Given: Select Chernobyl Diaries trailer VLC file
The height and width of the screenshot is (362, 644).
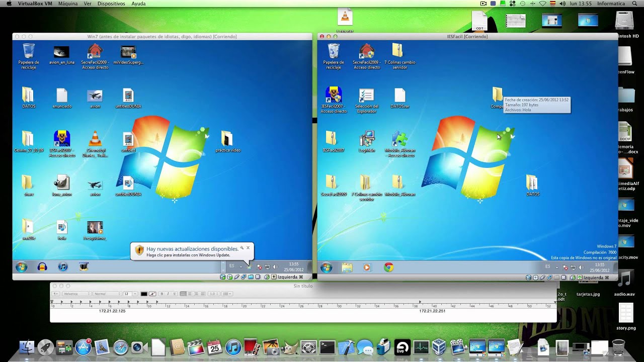Looking at the screenshot, I should [95, 144].
